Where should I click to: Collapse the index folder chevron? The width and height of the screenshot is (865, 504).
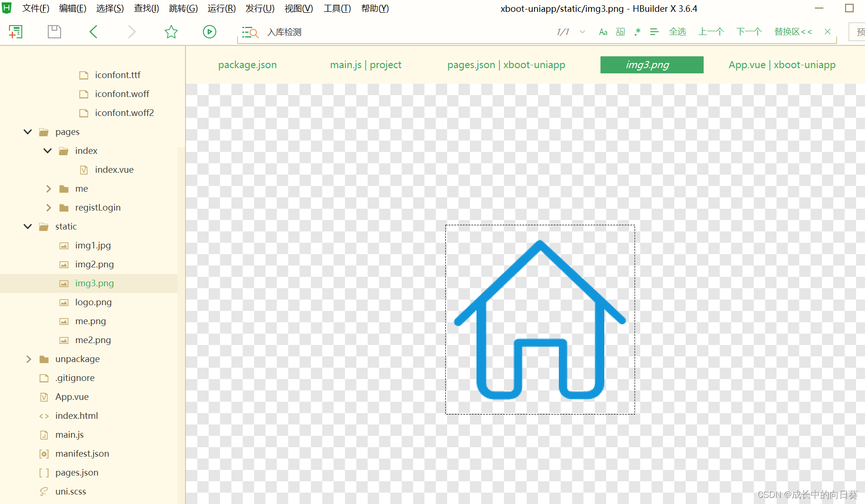(47, 150)
